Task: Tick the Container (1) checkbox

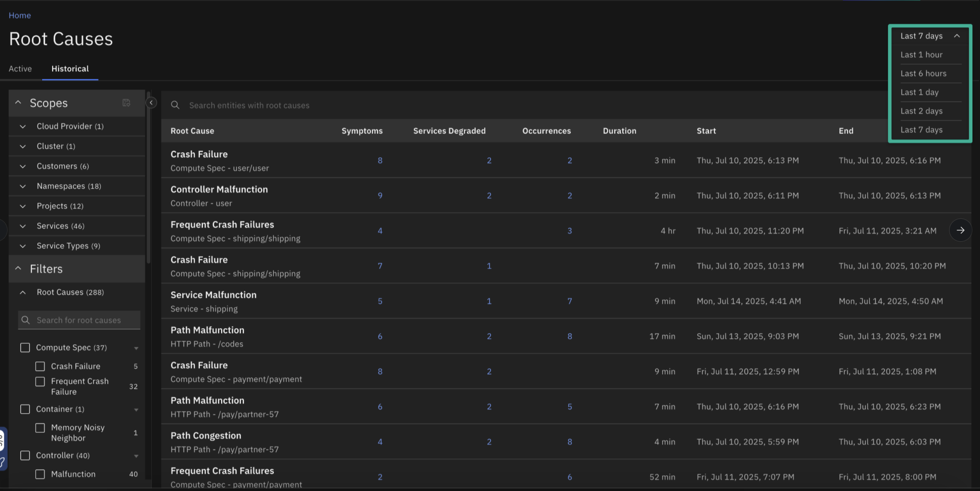Action: (x=25, y=409)
